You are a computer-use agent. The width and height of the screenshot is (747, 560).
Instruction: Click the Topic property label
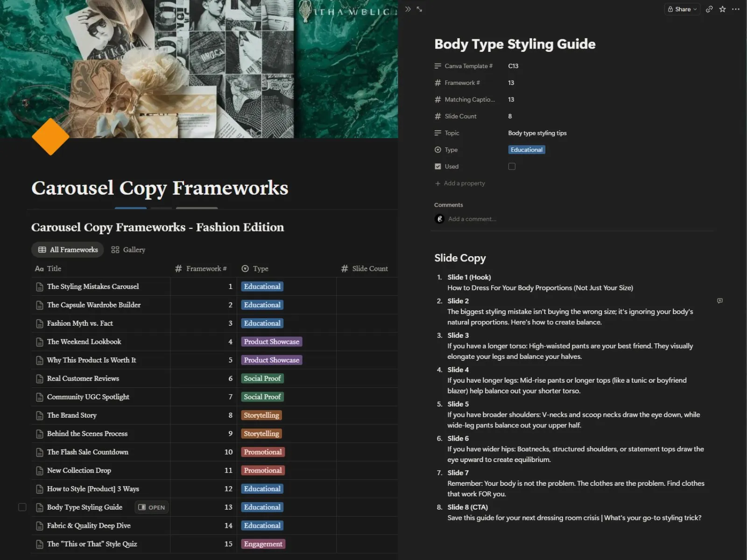(452, 133)
